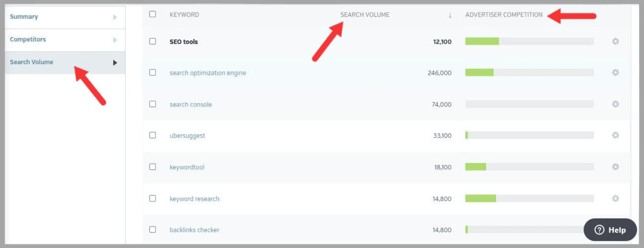Open the Help chat widget
This screenshot has width=644, height=248.
[x=610, y=230]
